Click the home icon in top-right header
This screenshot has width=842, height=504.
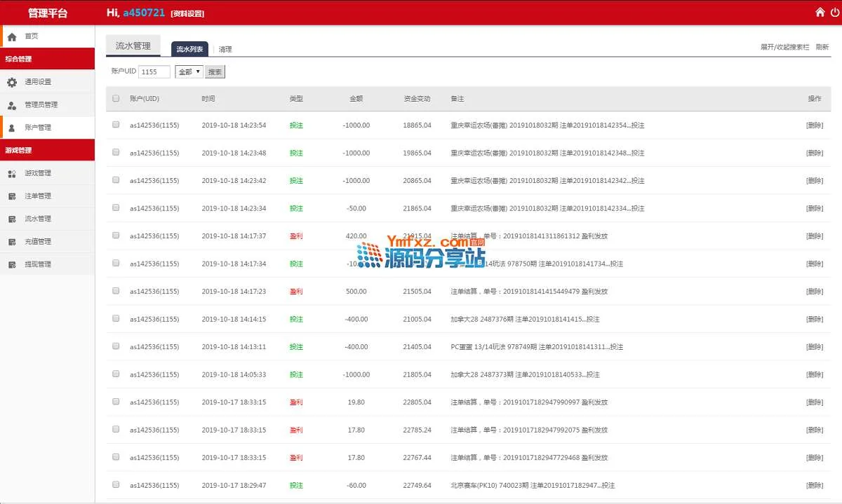[820, 13]
